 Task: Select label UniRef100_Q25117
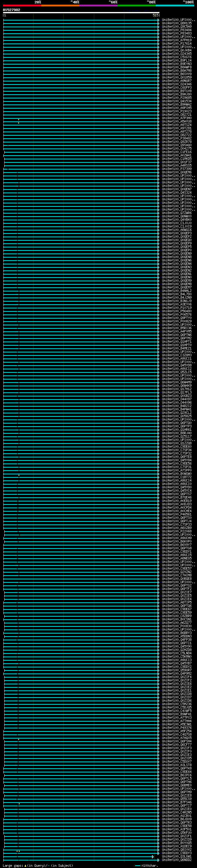(177, 436)
